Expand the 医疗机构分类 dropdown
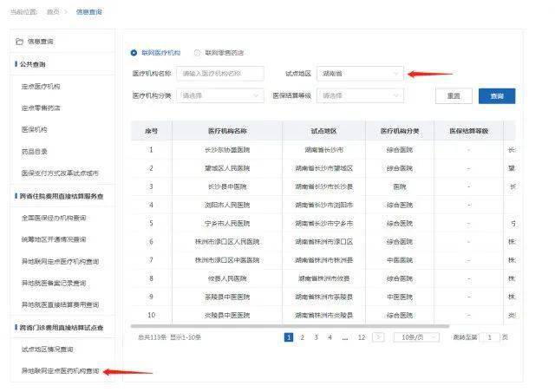Viewport: 555px width, 392px height. pos(221,95)
